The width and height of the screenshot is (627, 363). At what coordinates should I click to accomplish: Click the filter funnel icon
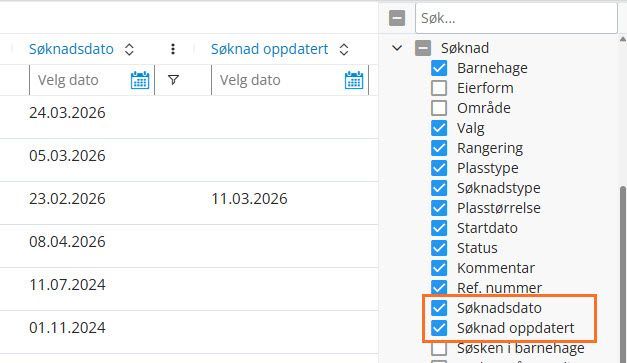(x=173, y=80)
